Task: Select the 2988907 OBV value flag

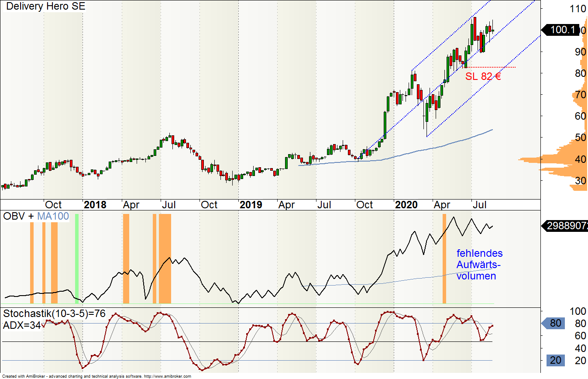Action: coord(564,226)
